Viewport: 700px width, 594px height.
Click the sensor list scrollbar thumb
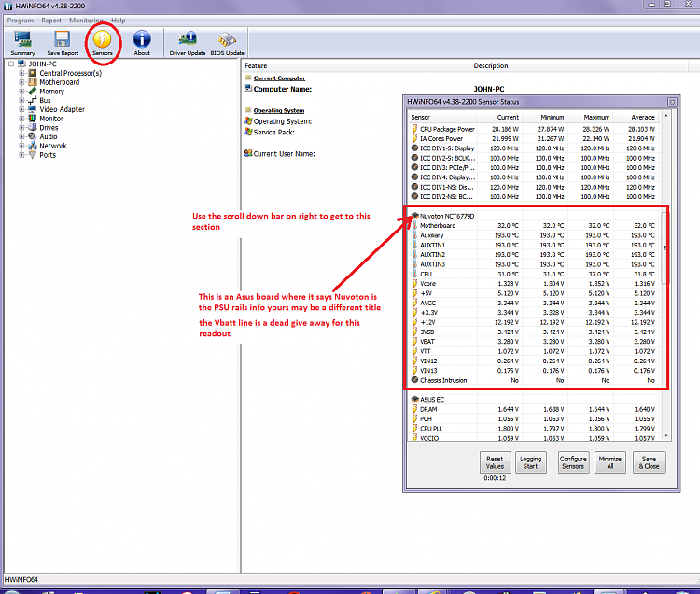click(665, 247)
